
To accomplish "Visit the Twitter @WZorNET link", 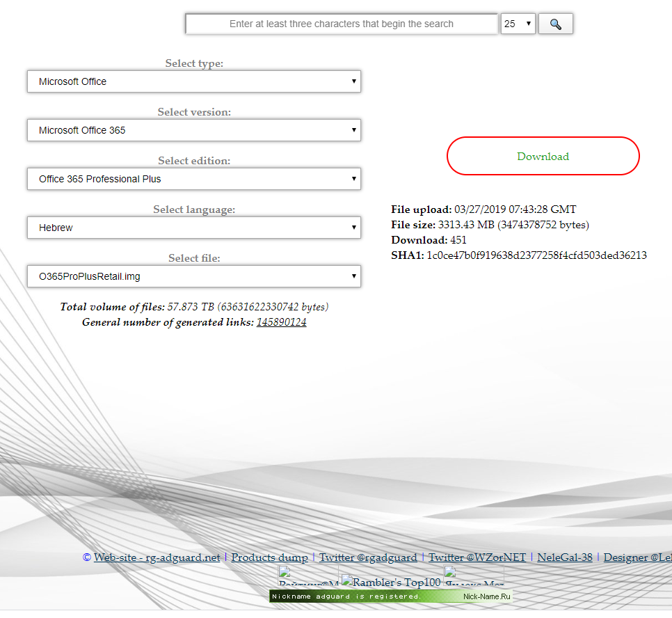I will 477,557.
